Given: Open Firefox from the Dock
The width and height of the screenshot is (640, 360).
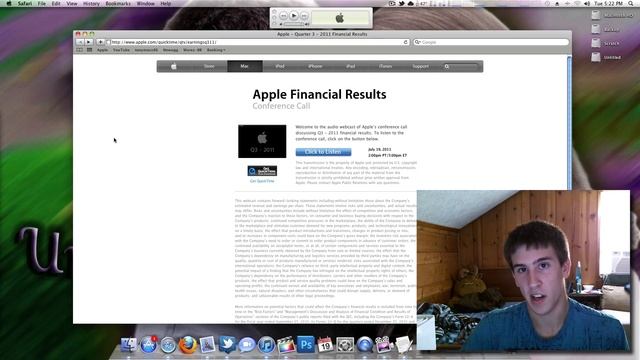Looking at the screenshot, I should (x=187, y=345).
